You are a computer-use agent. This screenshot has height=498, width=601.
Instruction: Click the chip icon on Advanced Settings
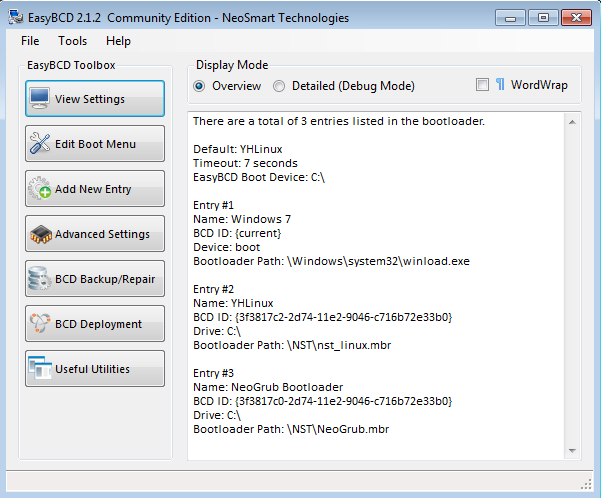coord(41,234)
